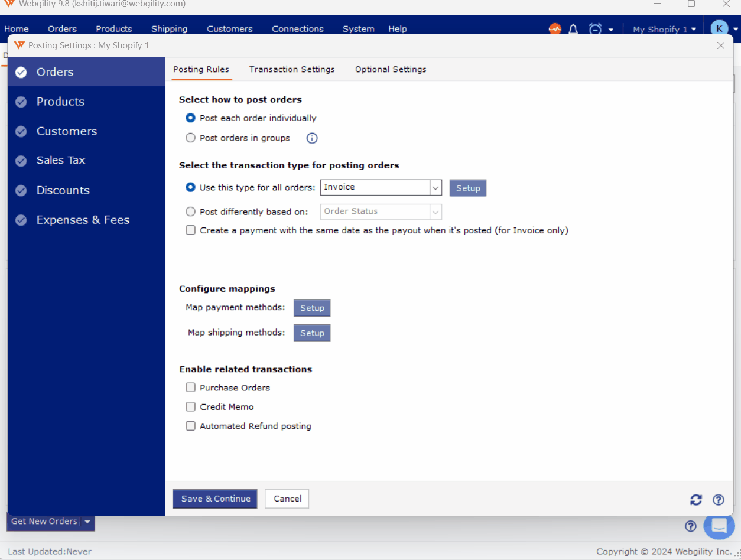Viewport: 741px width, 560px height.
Task: Select Sales Tax in the sidebar
Action: pyautogui.click(x=60, y=160)
